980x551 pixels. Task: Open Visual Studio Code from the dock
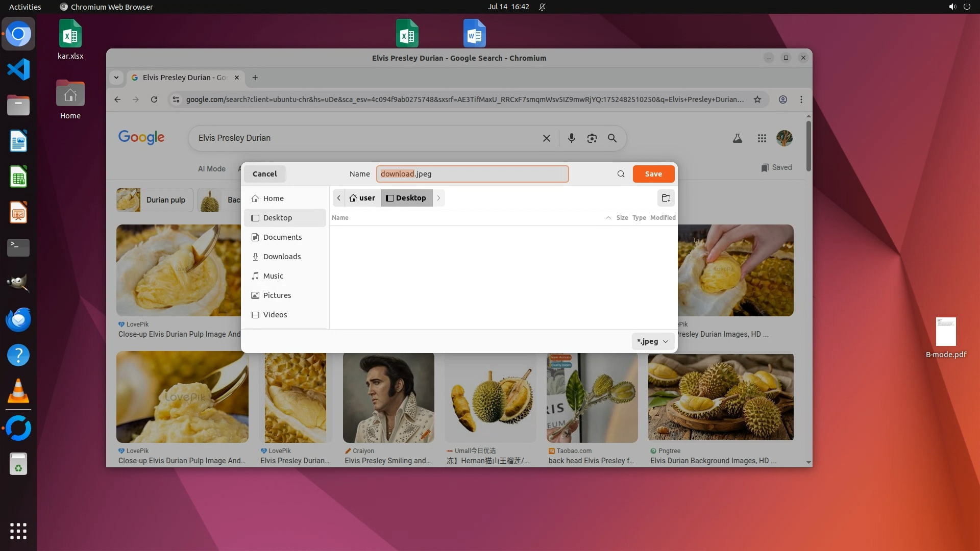(x=18, y=69)
